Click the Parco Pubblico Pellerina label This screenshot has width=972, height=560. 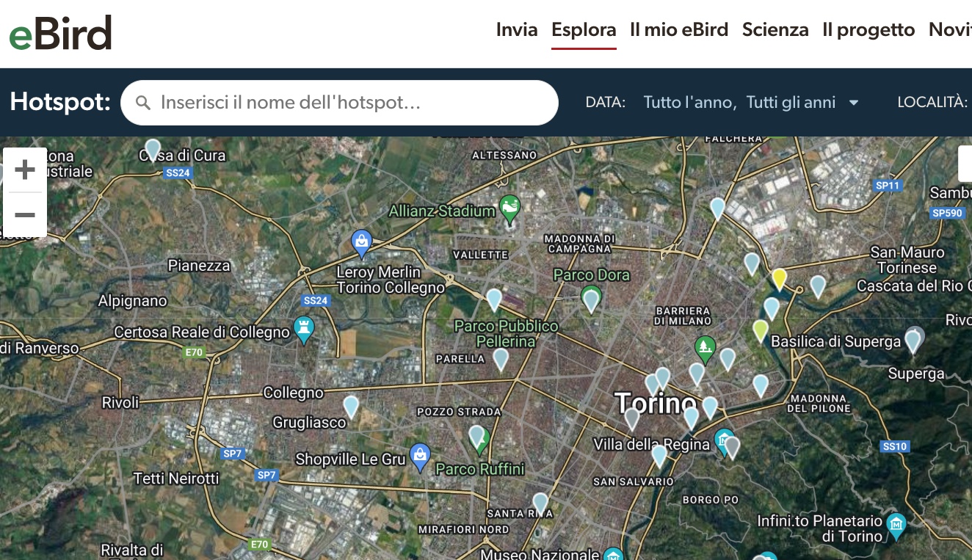pyautogui.click(x=507, y=334)
